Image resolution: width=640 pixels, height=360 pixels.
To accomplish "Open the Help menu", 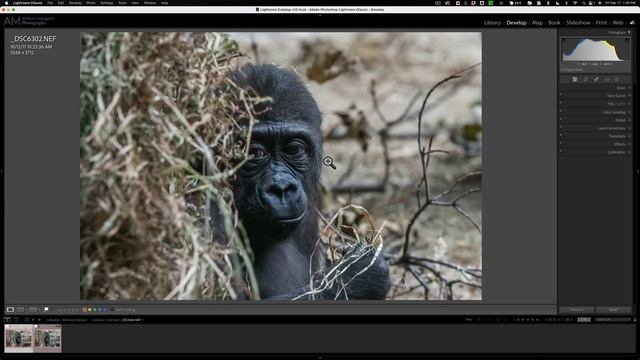I will (x=164, y=3).
